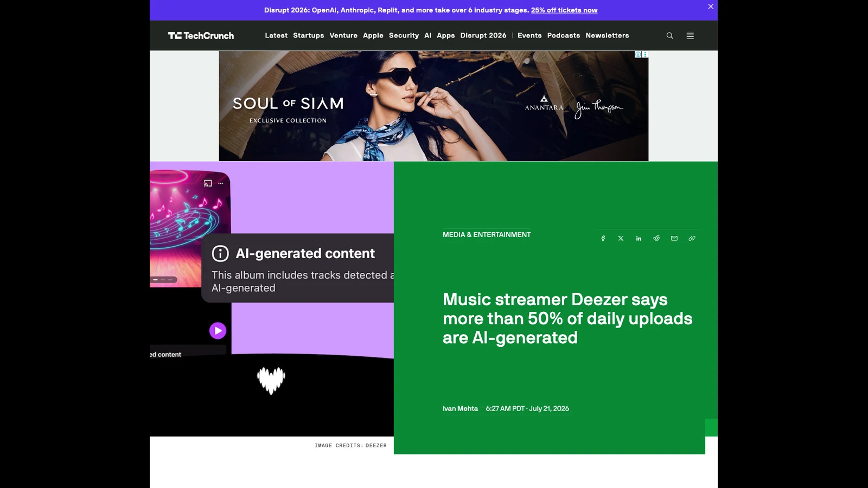Close the Disrupt 2026 announcement banner
The image size is (868, 488).
(711, 7)
